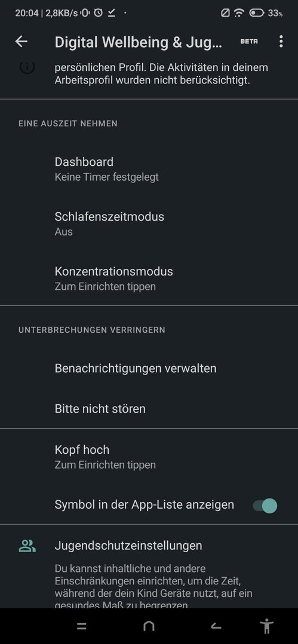
Task: Tap the info circle icon
Action: coord(27,68)
